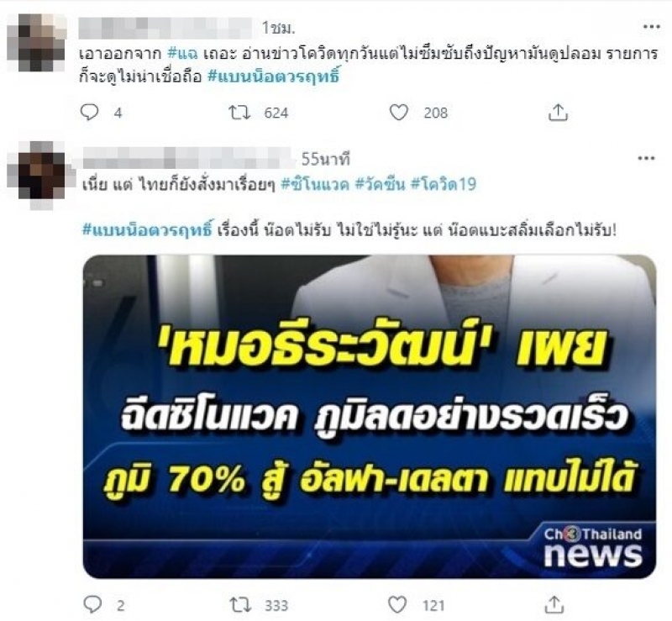Share the first tweet
This screenshot has width=672, height=621.
558,113
